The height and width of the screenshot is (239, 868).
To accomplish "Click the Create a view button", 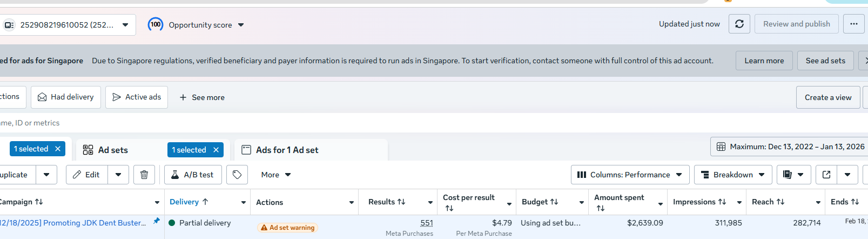I will point(827,97).
